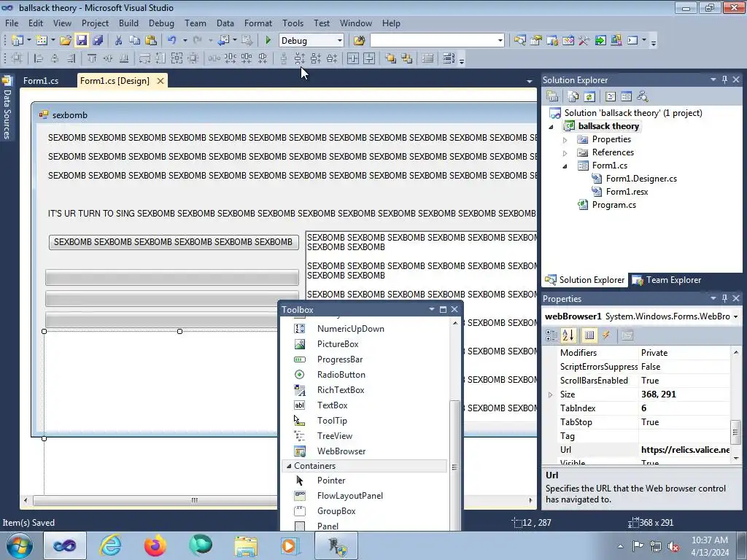Expand the Size property row
The image size is (747, 560).
(550, 394)
